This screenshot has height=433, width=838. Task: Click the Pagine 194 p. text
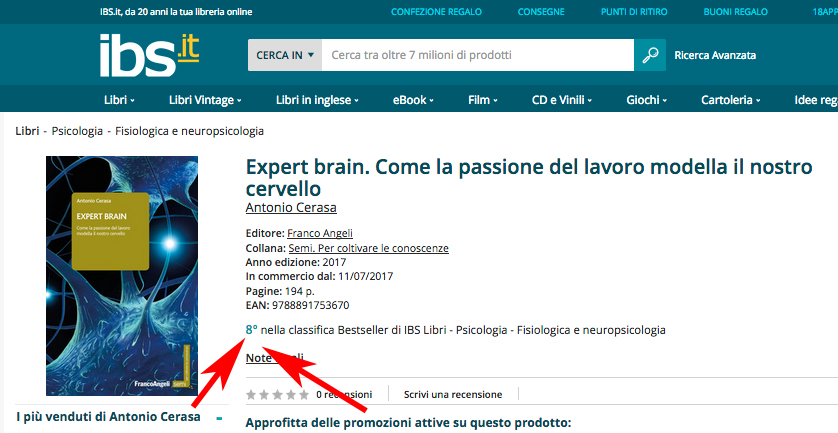pos(280,291)
